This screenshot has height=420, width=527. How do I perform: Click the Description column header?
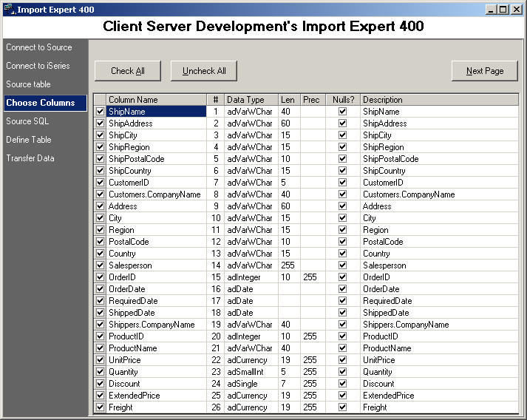click(439, 100)
